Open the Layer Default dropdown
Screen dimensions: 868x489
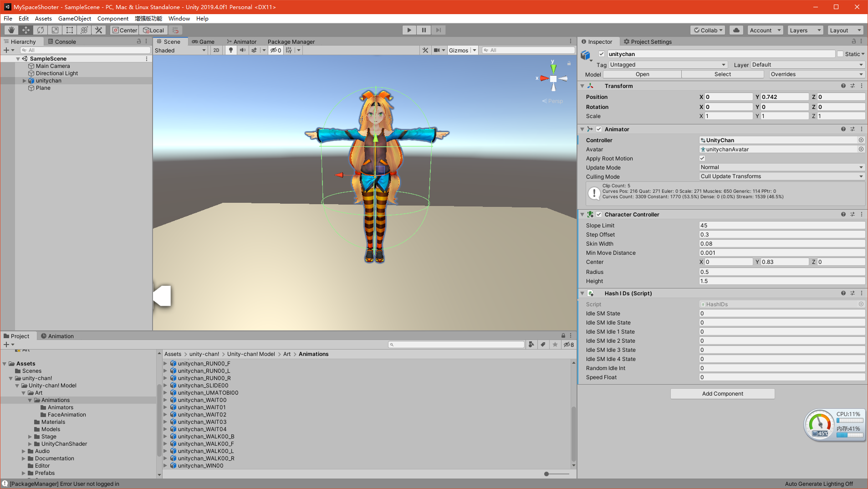point(807,65)
